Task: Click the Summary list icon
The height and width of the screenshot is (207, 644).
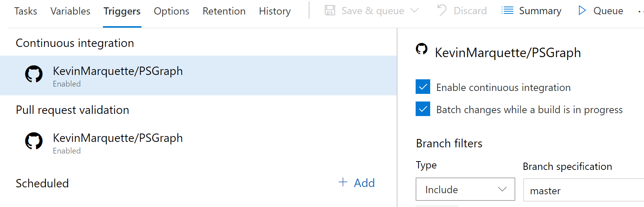Action: 507,11
